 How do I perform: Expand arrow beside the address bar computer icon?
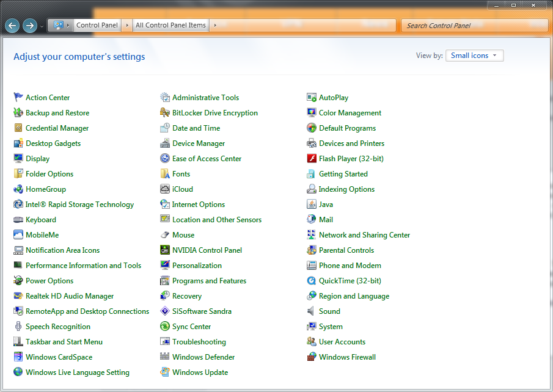coord(68,26)
